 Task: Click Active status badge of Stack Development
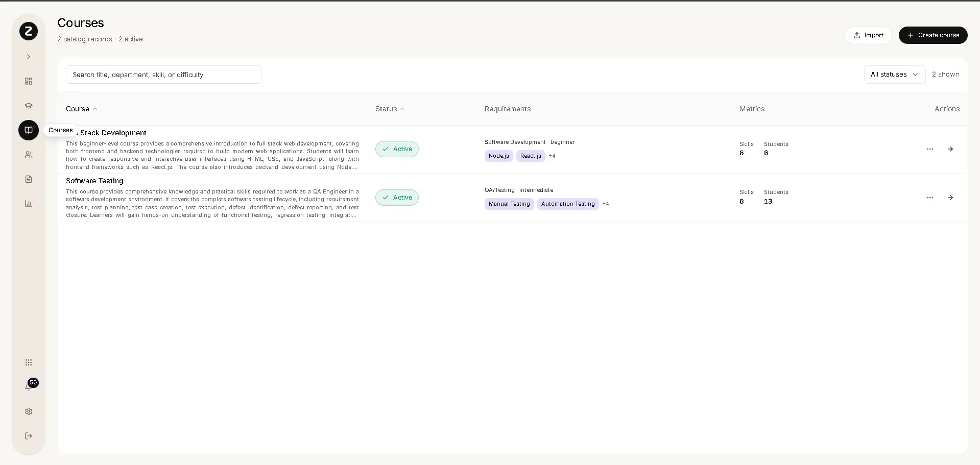click(397, 149)
